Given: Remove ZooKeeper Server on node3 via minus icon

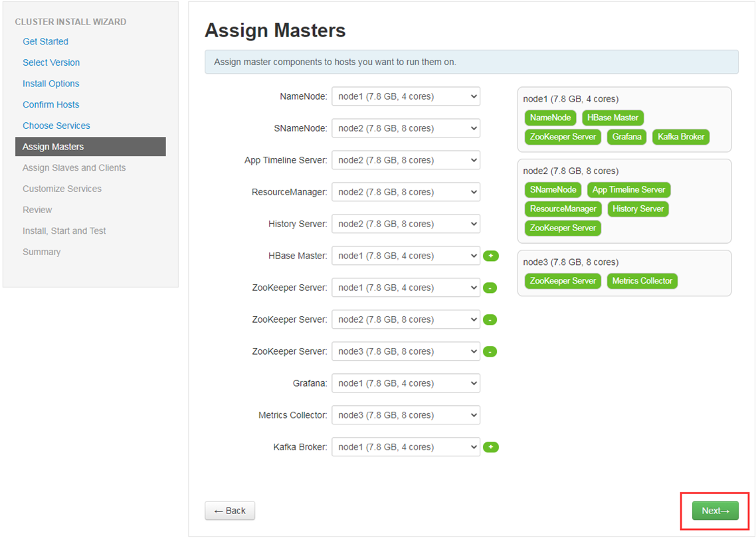Looking at the screenshot, I should tap(490, 351).
